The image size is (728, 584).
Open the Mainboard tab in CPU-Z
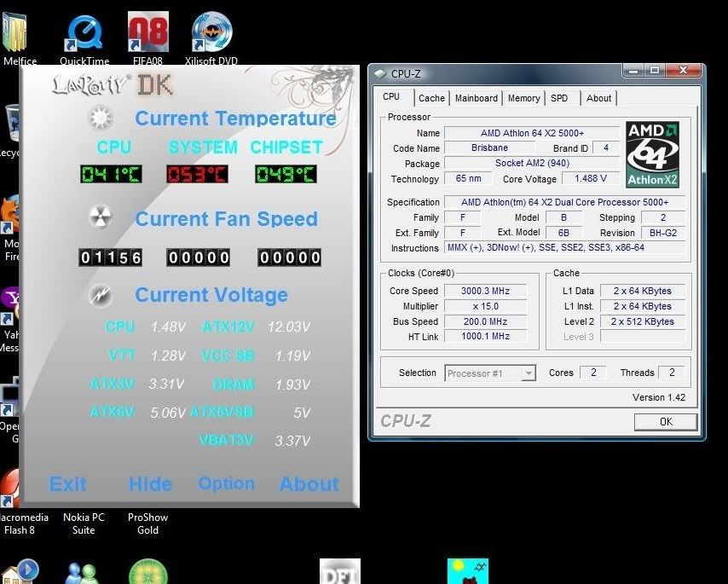476,98
